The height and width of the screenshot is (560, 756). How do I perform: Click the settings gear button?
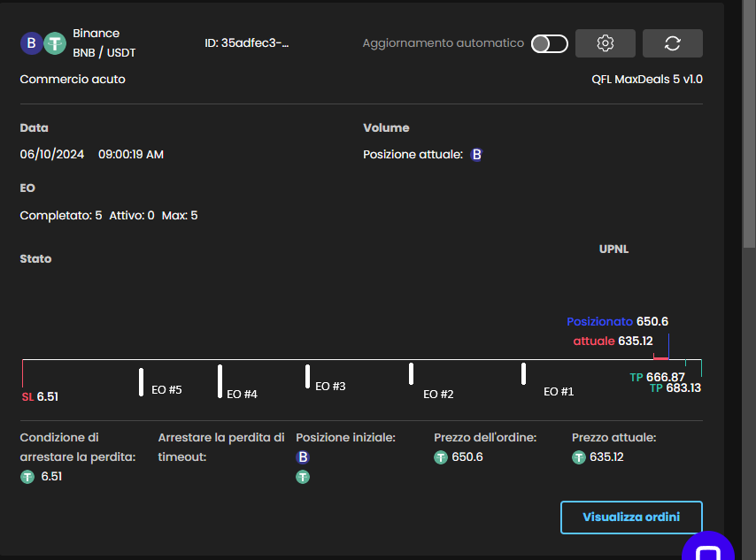[606, 43]
